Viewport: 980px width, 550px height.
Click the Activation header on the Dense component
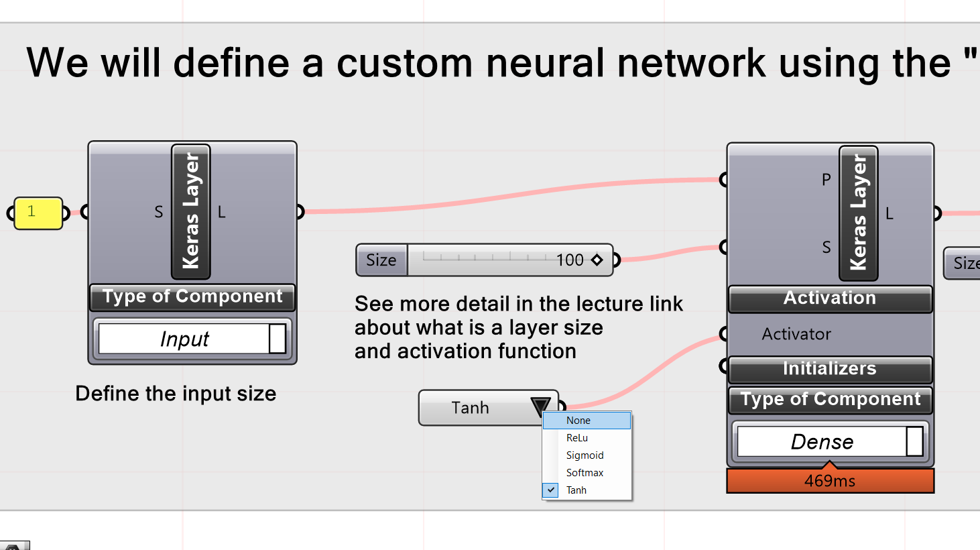click(830, 298)
